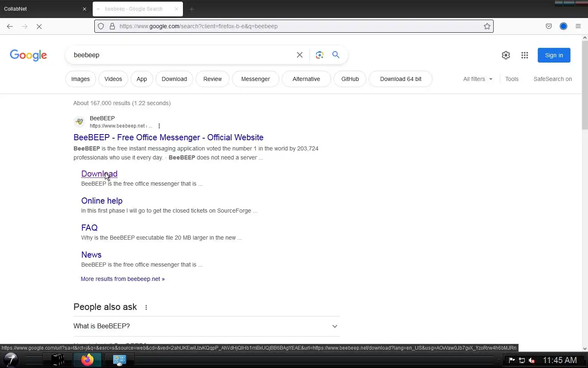Click the flag tray icon

pos(512,360)
